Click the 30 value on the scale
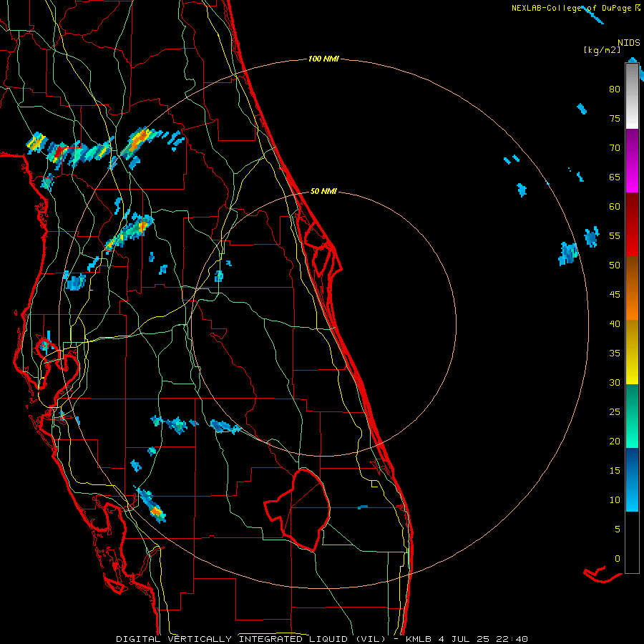The height and width of the screenshot is (644, 644). (615, 382)
